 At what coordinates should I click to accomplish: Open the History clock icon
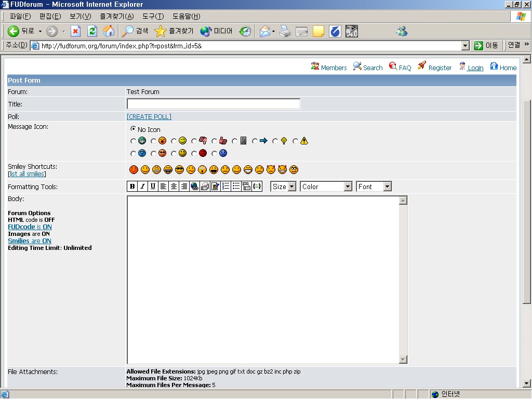(245, 31)
